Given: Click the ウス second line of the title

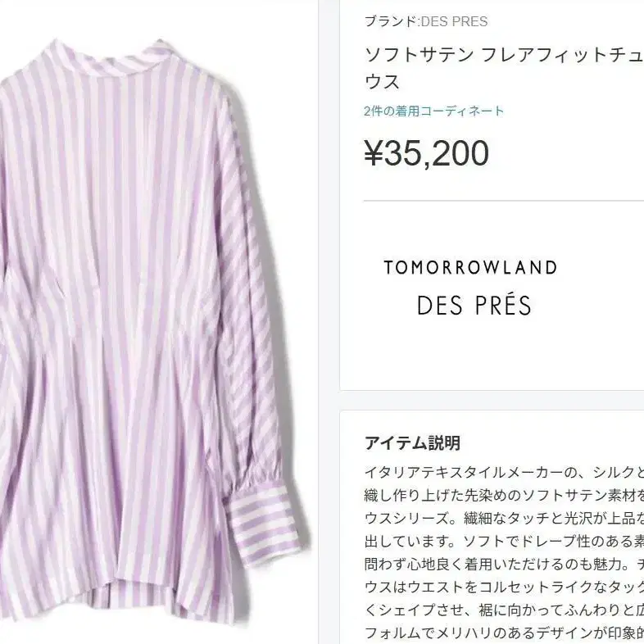Looking at the screenshot, I should click(x=382, y=82).
